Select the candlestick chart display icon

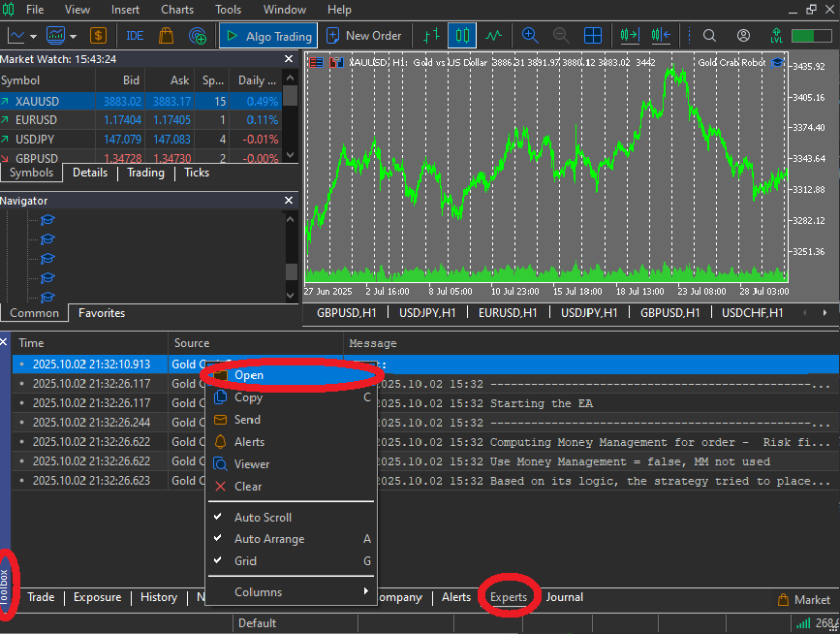[x=462, y=36]
